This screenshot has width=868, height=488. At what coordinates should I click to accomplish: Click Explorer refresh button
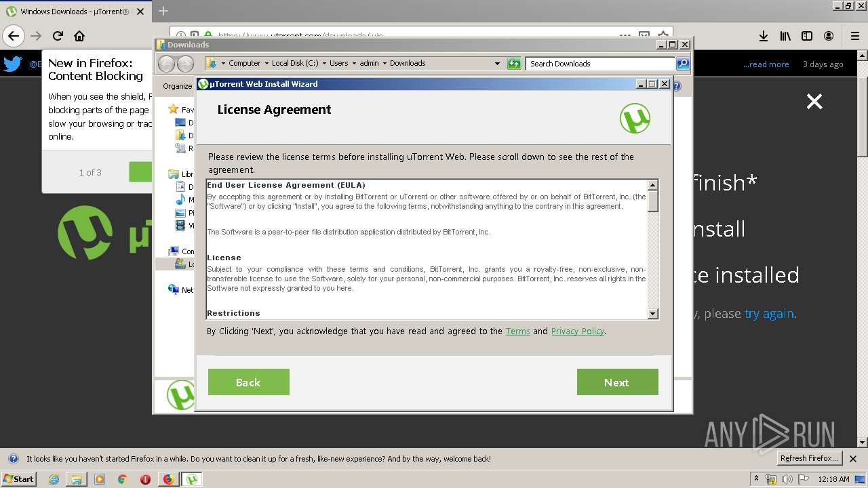point(514,64)
